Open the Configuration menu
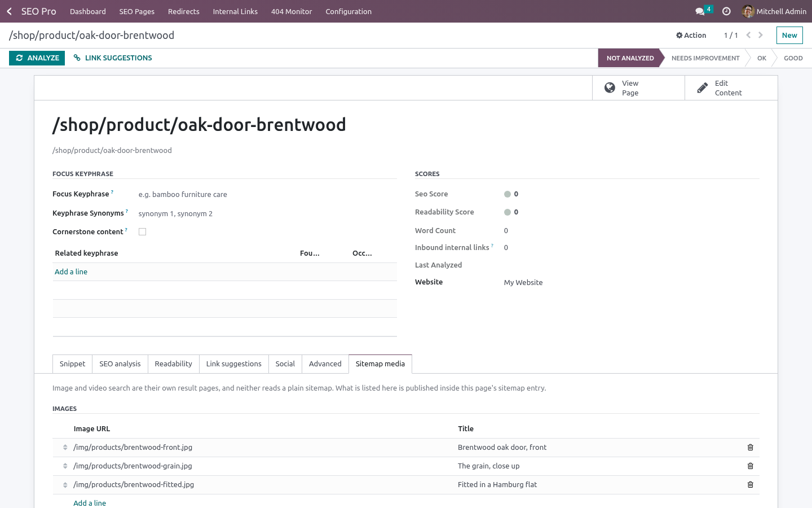 pyautogui.click(x=348, y=11)
